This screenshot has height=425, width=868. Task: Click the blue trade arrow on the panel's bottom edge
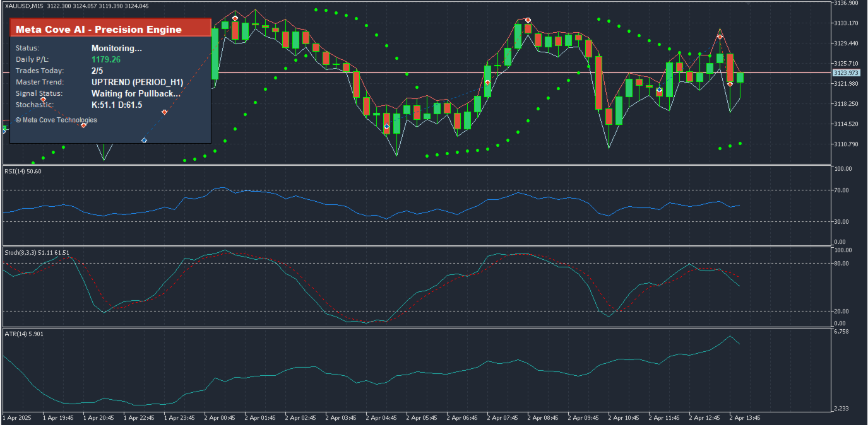(145, 140)
